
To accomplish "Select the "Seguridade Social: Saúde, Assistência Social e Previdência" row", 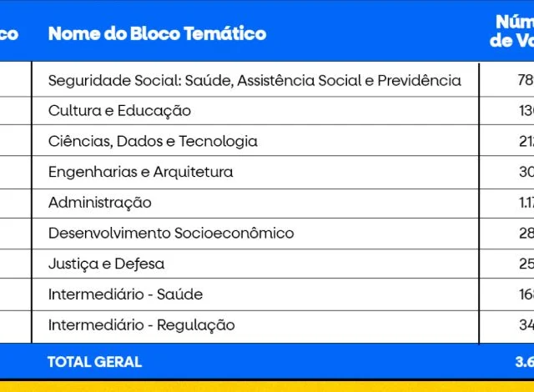I will coord(254,80).
